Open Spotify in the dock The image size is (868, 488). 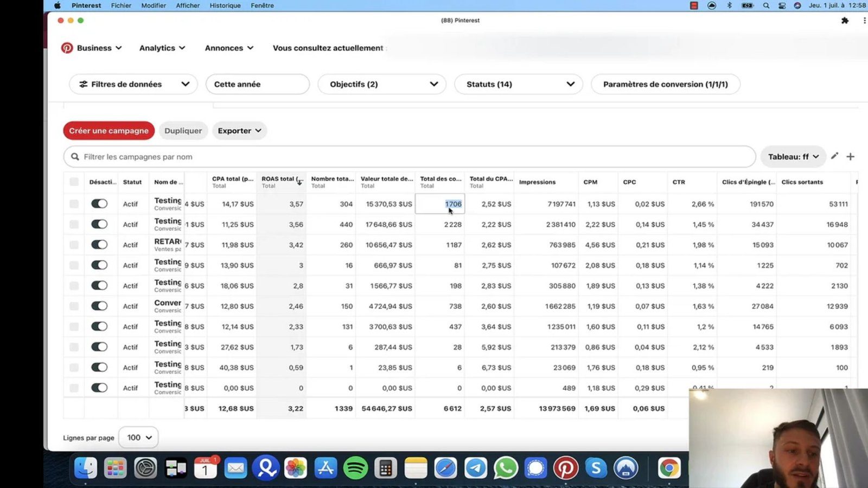tap(355, 468)
